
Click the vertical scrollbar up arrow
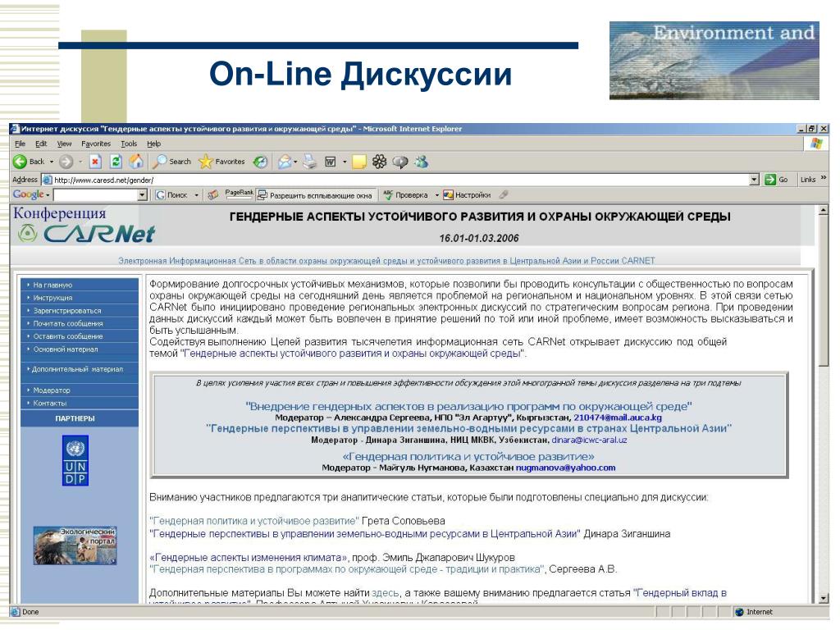pos(824,211)
